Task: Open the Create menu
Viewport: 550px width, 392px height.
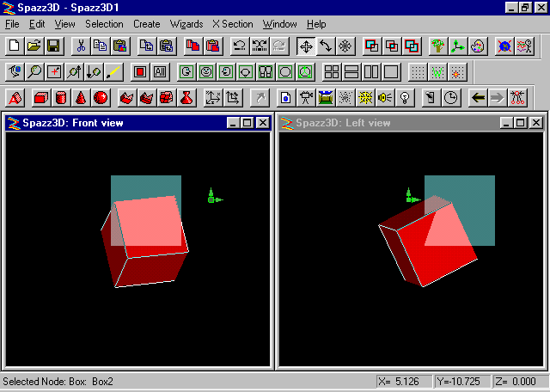Action: pos(147,24)
